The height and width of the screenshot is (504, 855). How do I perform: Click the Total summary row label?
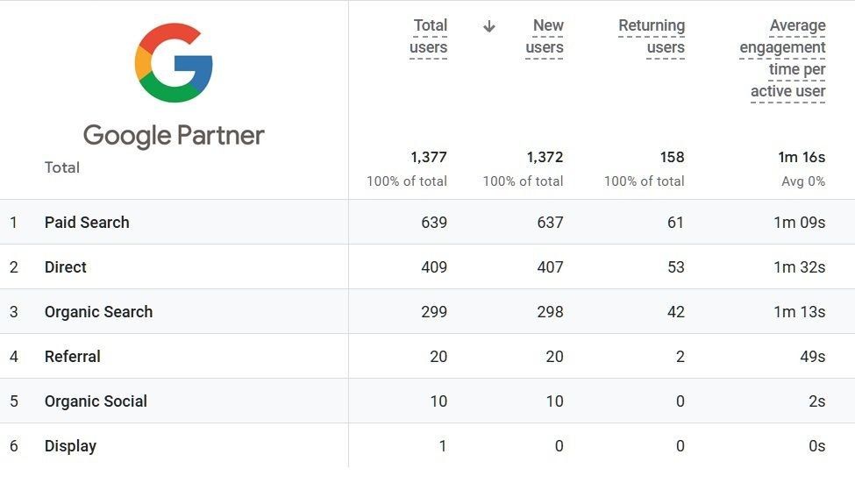(62, 167)
